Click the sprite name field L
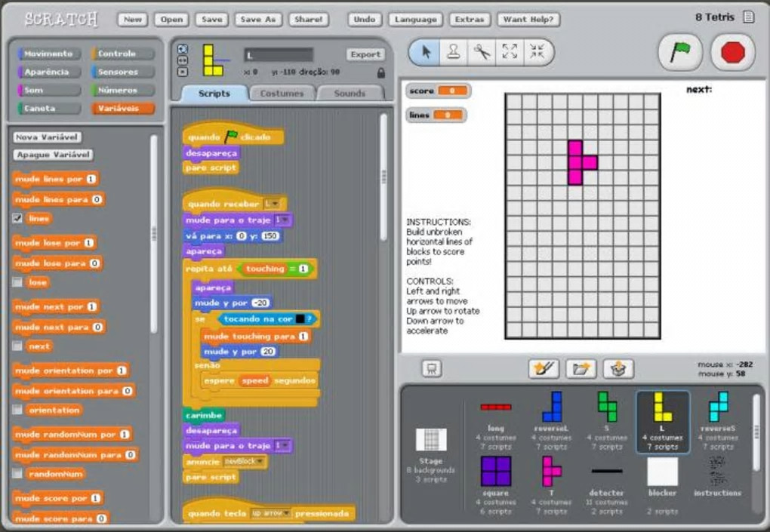 pyautogui.click(x=279, y=54)
